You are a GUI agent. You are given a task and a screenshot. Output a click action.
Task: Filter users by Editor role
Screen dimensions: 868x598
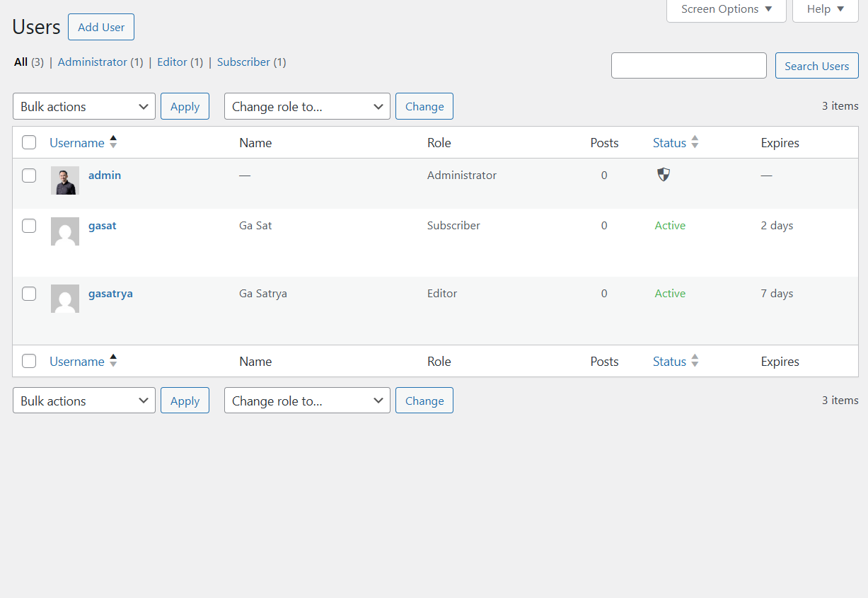point(171,62)
